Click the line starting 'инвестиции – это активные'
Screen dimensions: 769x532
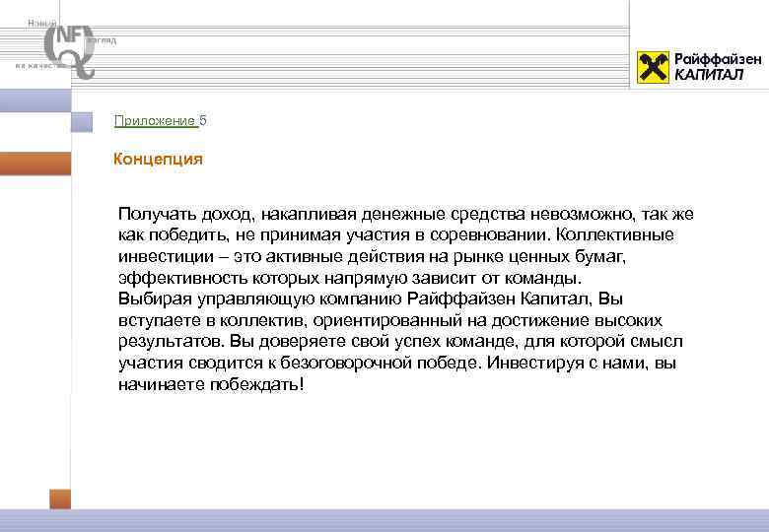[372, 256]
